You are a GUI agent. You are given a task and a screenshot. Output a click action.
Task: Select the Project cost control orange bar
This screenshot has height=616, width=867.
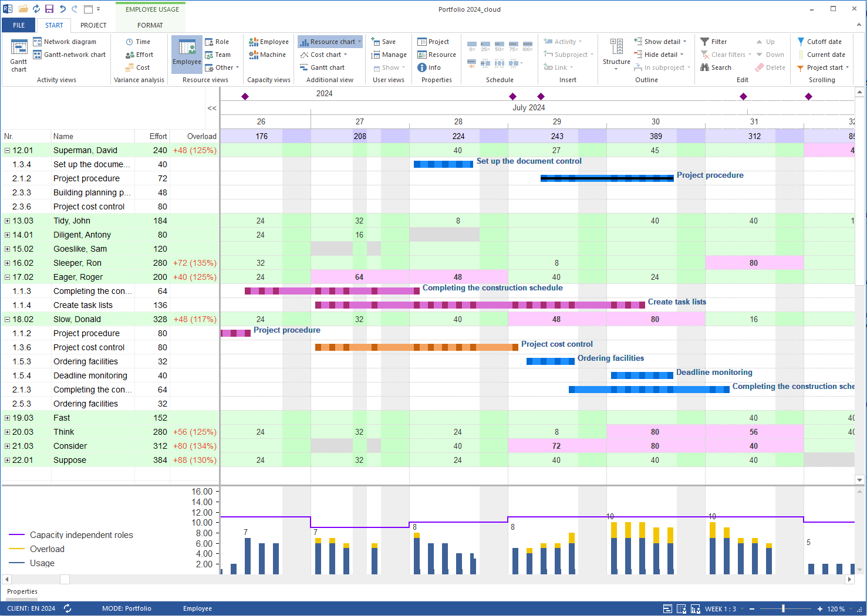pyautogui.click(x=417, y=347)
